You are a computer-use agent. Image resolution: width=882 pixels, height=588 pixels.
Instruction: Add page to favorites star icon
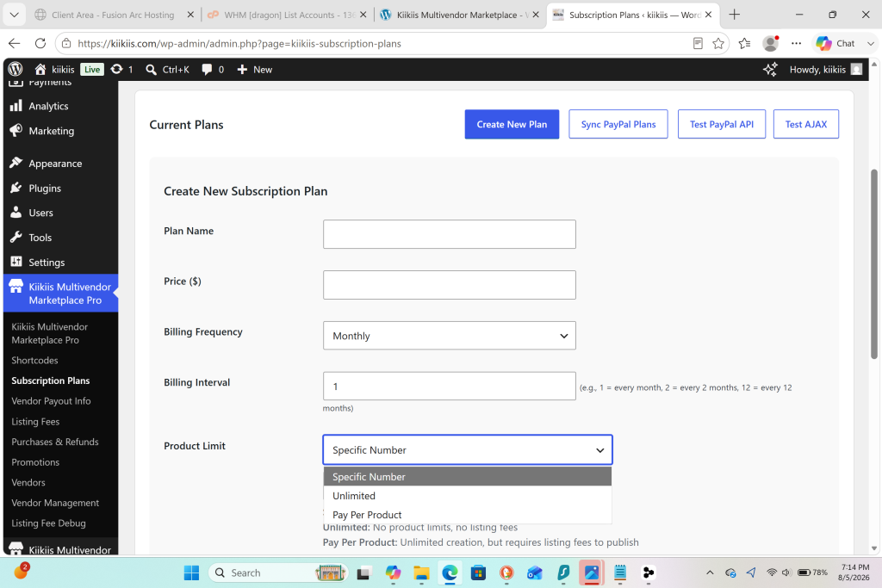[x=718, y=43]
